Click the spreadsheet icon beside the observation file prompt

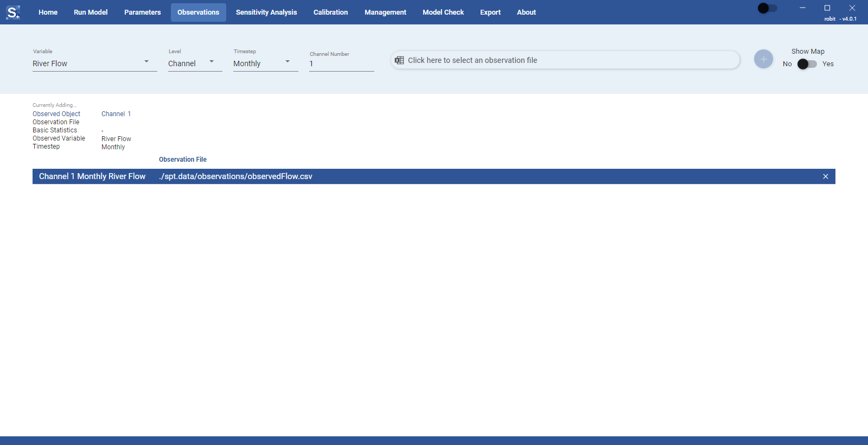coord(399,60)
